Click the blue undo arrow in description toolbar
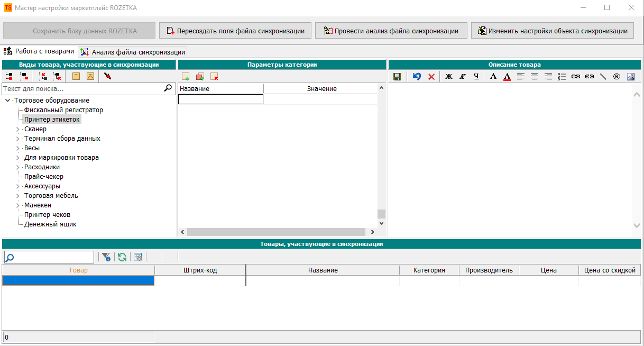 point(417,77)
